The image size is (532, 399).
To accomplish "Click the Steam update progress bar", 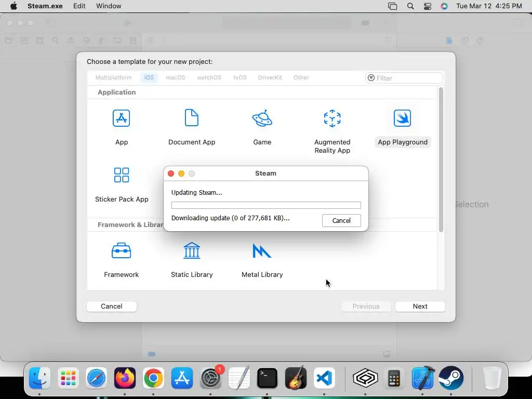I will click(266, 205).
